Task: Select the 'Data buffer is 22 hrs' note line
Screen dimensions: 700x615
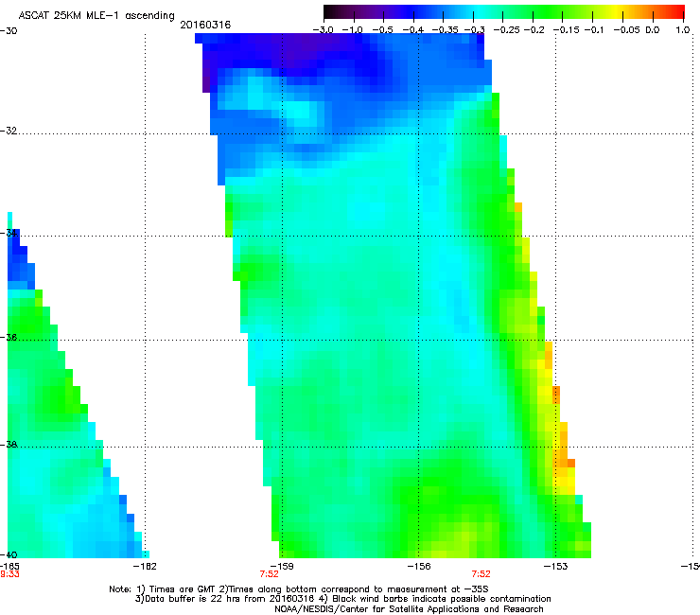Action: click(x=342, y=599)
